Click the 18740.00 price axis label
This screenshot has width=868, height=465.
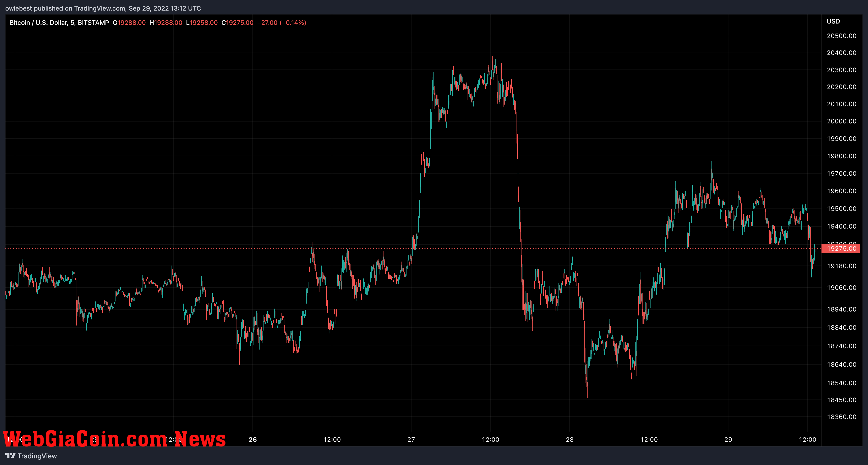[841, 346]
